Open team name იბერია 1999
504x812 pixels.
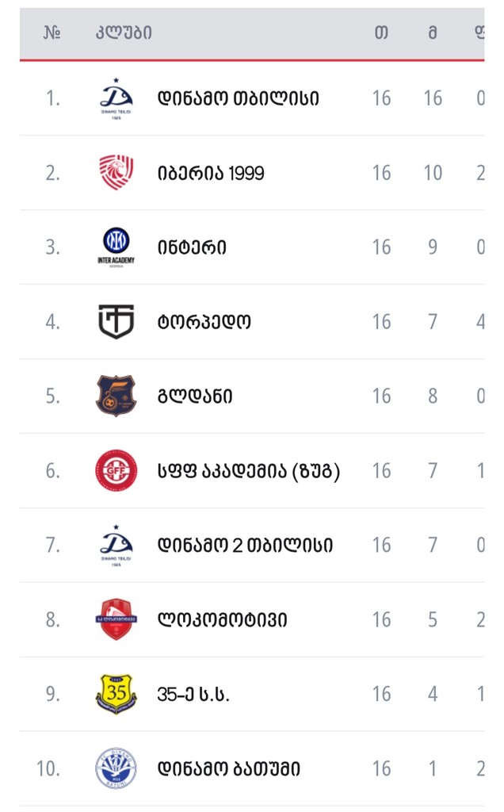point(211,173)
